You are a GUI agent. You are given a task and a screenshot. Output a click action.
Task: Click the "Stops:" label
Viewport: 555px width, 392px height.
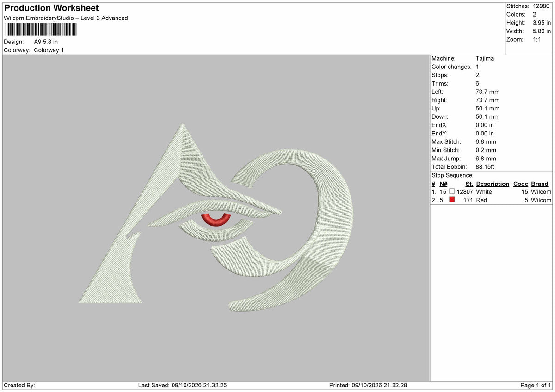[440, 75]
